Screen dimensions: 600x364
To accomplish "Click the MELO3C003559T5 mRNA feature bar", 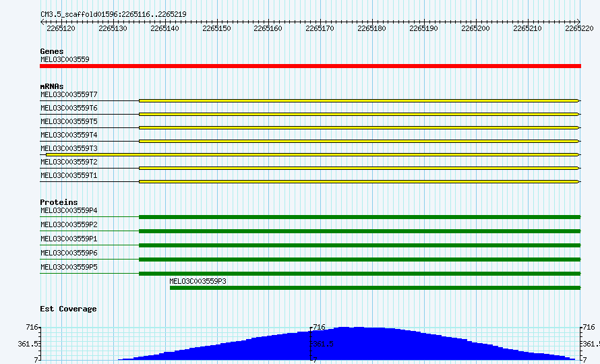I will pyautogui.click(x=359, y=127).
